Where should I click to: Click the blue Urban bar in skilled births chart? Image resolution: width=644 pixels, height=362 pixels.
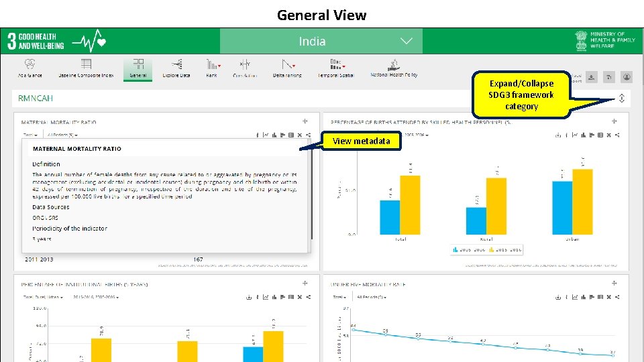point(562,208)
